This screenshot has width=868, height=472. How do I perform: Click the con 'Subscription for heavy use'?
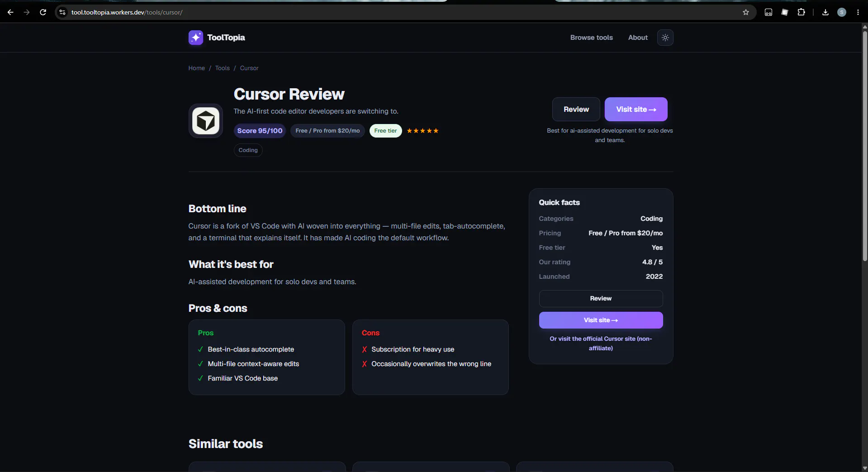pyautogui.click(x=413, y=349)
